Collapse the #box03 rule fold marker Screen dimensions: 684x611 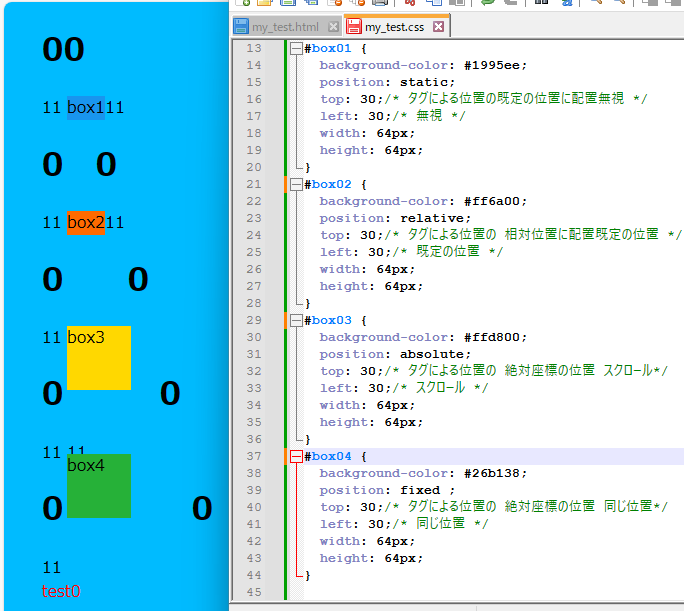(296, 320)
